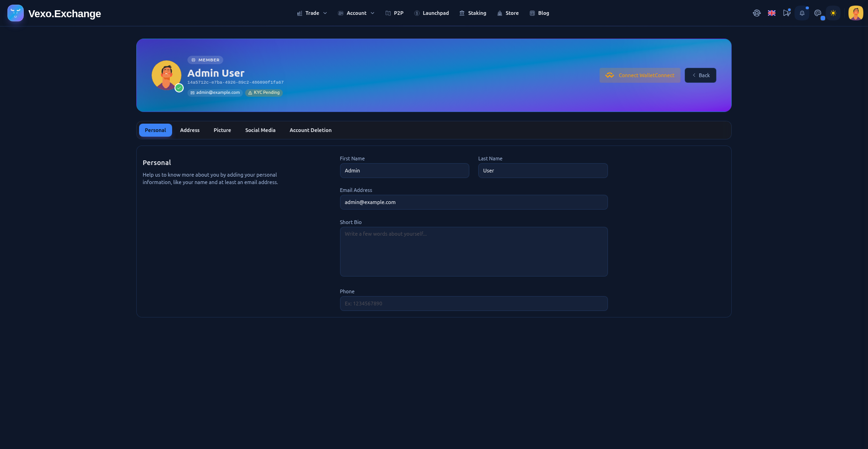
Task: Navigate to Staking
Action: (473, 13)
